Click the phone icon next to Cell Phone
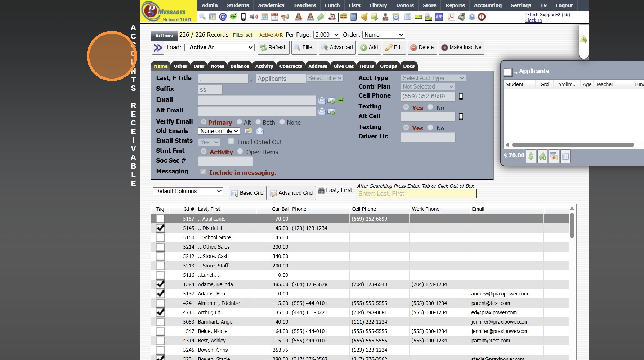The width and height of the screenshot is (644, 360). (461, 97)
